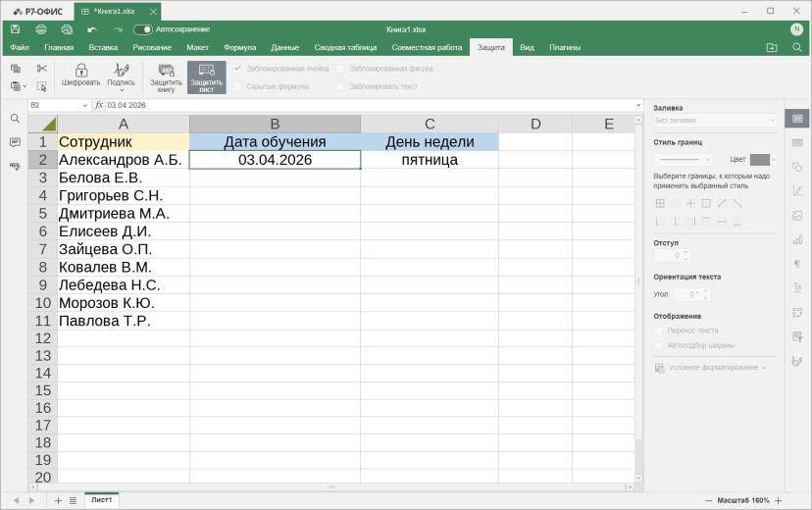Toggle Автоподбор ширины checkbox
The width and height of the screenshot is (812, 510).
pyautogui.click(x=658, y=345)
